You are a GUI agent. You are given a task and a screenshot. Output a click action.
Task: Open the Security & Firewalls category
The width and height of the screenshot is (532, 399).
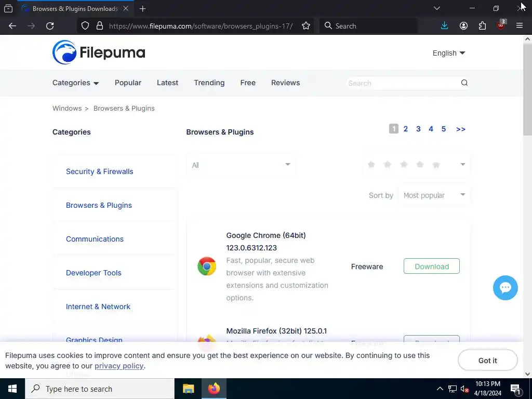coord(99,171)
